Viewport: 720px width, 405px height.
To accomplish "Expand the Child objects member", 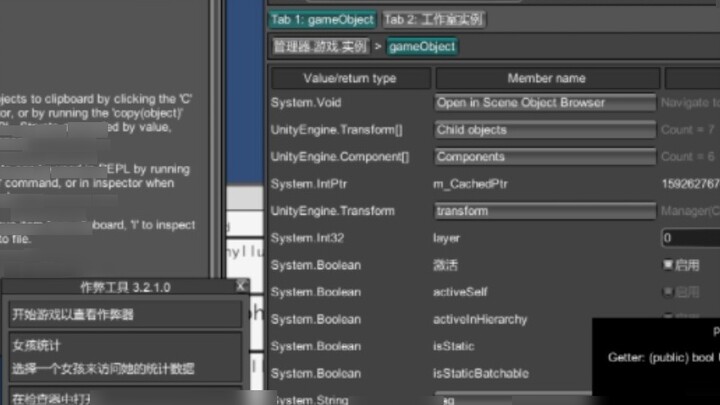I will click(545, 129).
